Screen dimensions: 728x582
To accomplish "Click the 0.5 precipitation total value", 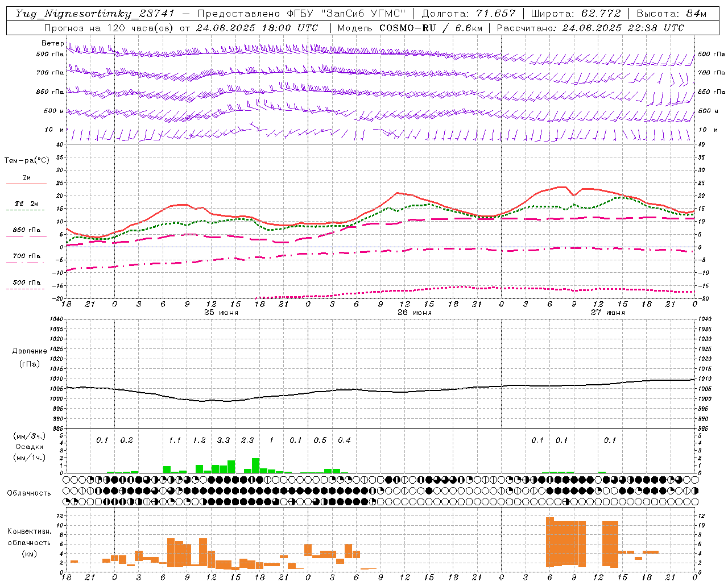I will (320, 440).
